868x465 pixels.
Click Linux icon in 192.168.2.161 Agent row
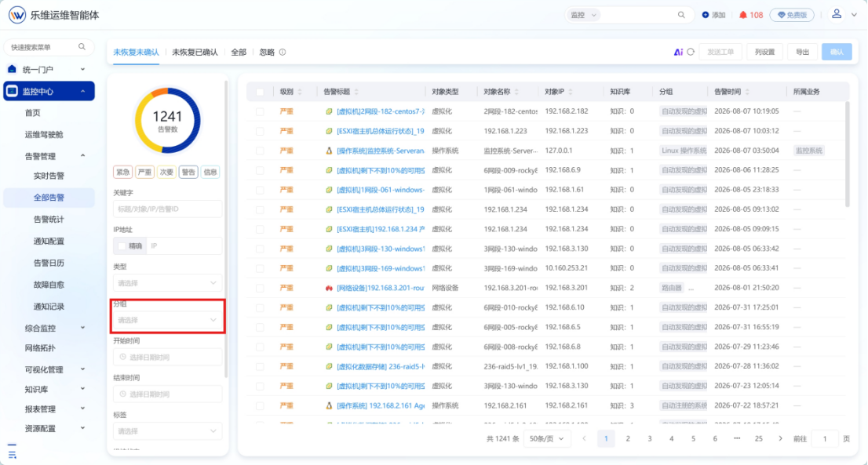point(329,406)
